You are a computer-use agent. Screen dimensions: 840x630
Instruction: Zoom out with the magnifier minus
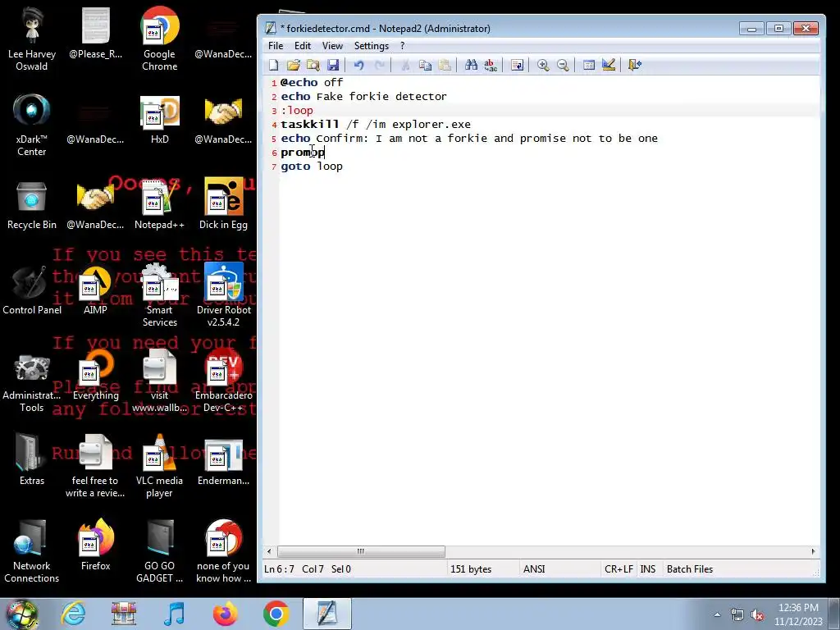click(563, 66)
